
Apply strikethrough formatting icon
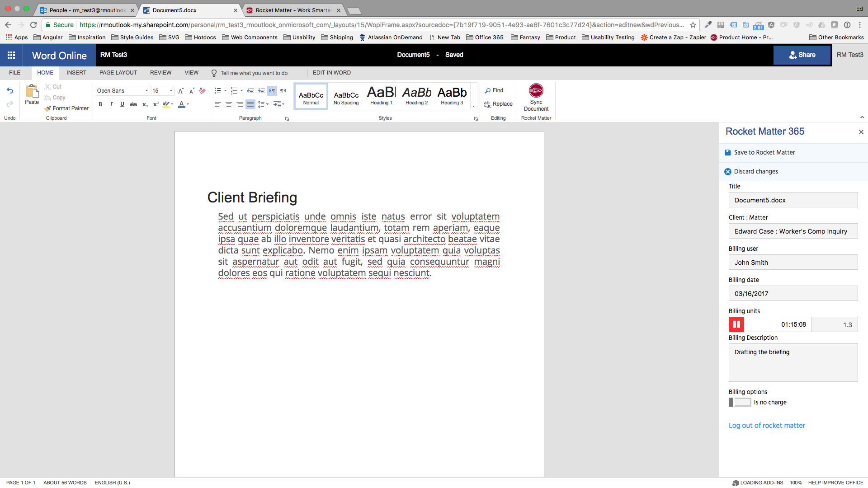click(133, 104)
